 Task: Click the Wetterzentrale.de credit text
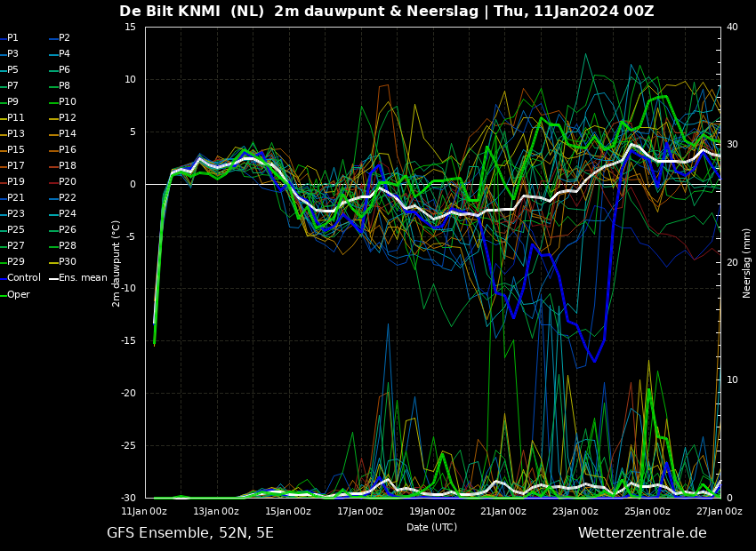point(642,533)
